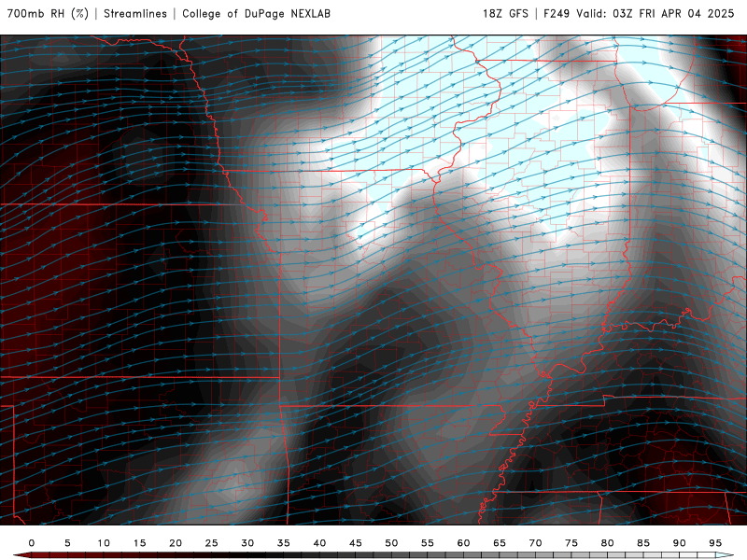The width and height of the screenshot is (747, 560).
Task: Click the "45" humidity legend label
Action: coord(356,543)
